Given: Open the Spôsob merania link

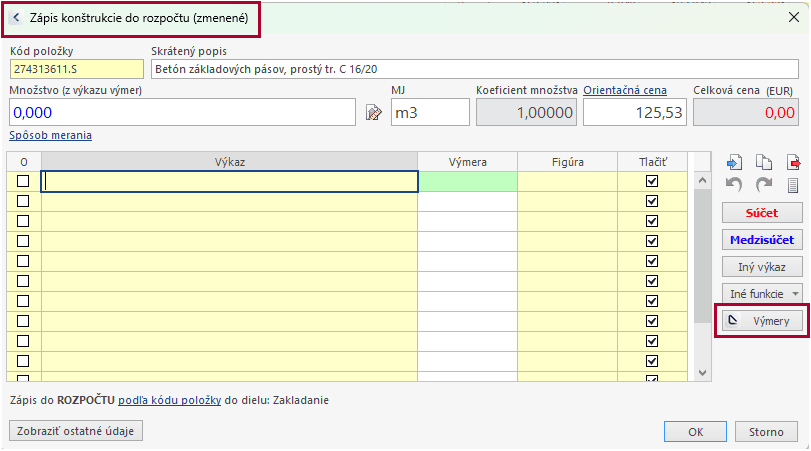Looking at the screenshot, I should [50, 135].
